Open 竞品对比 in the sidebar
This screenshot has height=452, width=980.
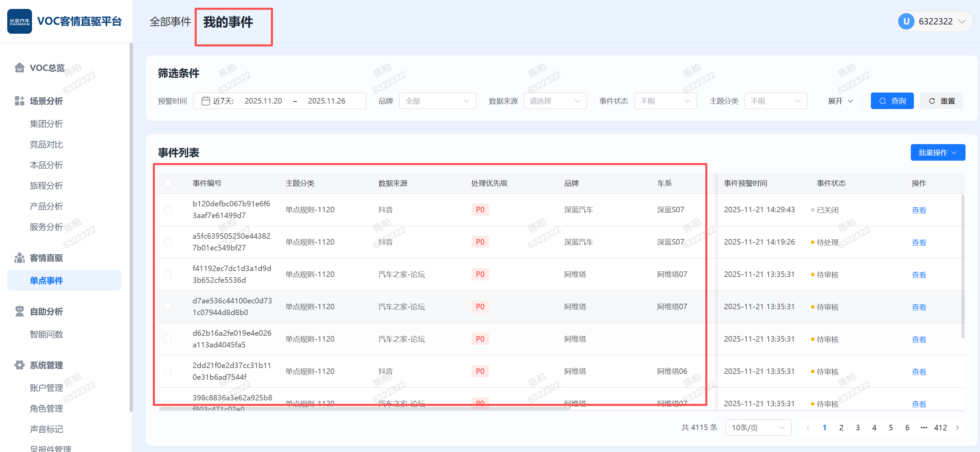click(x=46, y=144)
